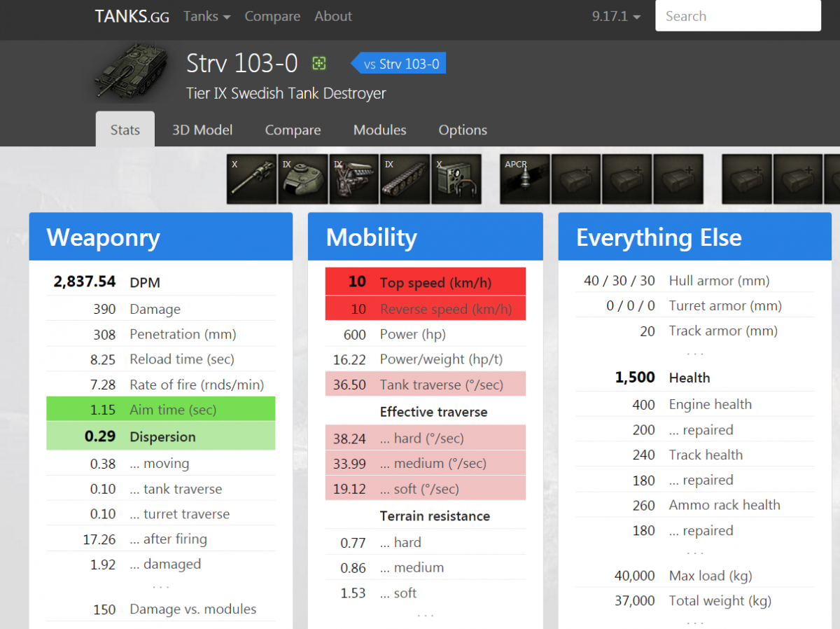Select the tier IX suspension tracks icon

click(405, 179)
